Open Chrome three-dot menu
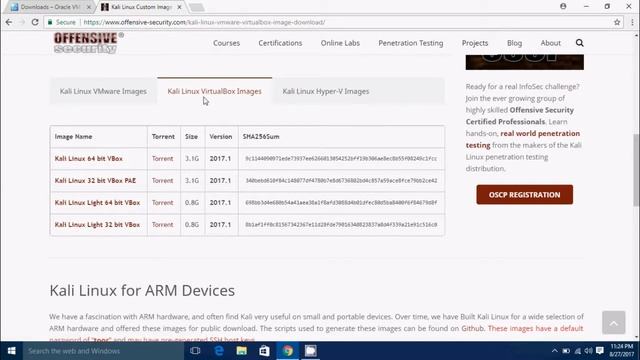This screenshot has width=640, height=360. [632, 22]
